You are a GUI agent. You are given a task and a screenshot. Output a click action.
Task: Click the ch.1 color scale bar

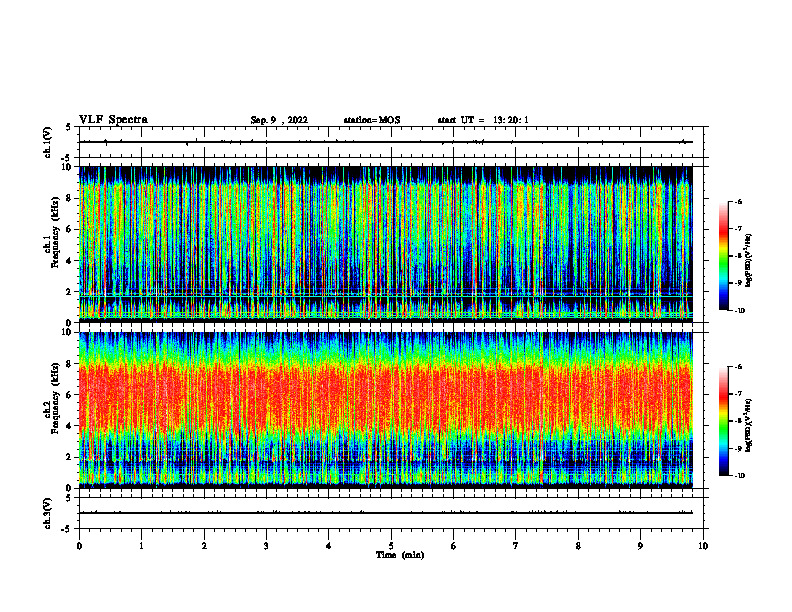723,256
